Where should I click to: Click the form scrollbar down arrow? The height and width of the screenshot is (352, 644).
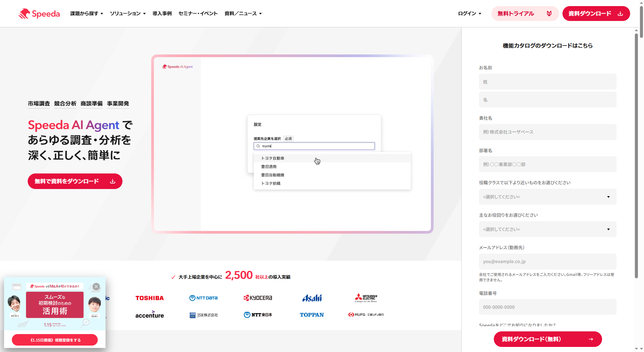(636, 349)
